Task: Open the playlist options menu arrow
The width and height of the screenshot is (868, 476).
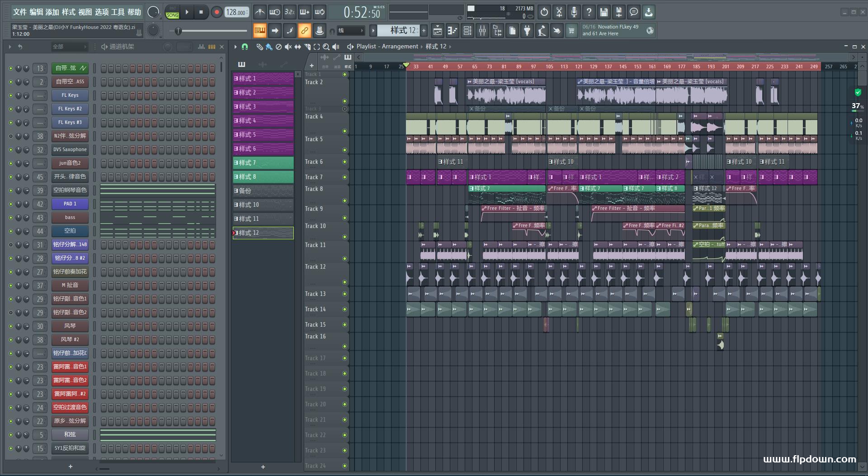Action: pyautogui.click(x=236, y=47)
